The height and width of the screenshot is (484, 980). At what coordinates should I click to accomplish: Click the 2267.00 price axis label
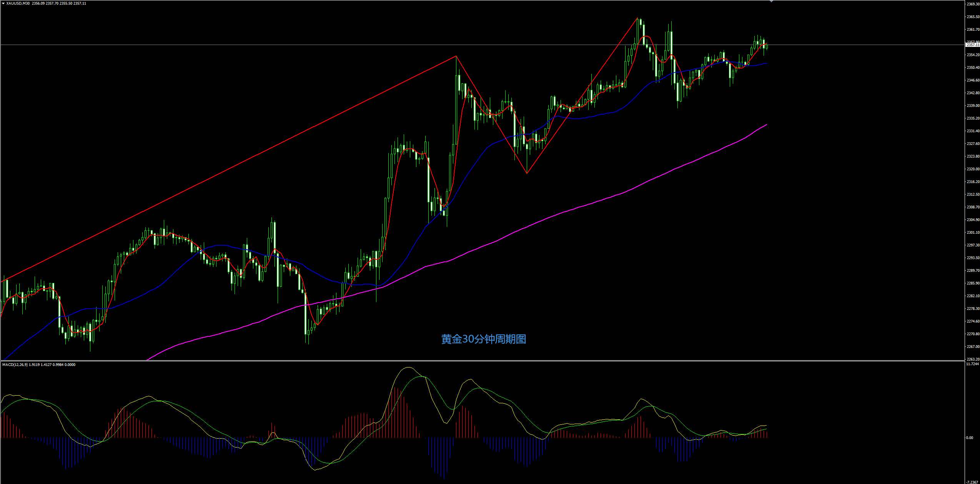pos(973,347)
